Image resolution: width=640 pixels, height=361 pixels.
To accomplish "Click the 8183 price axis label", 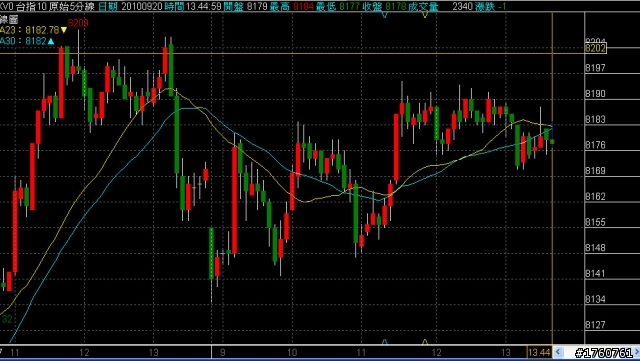I will (596, 119).
